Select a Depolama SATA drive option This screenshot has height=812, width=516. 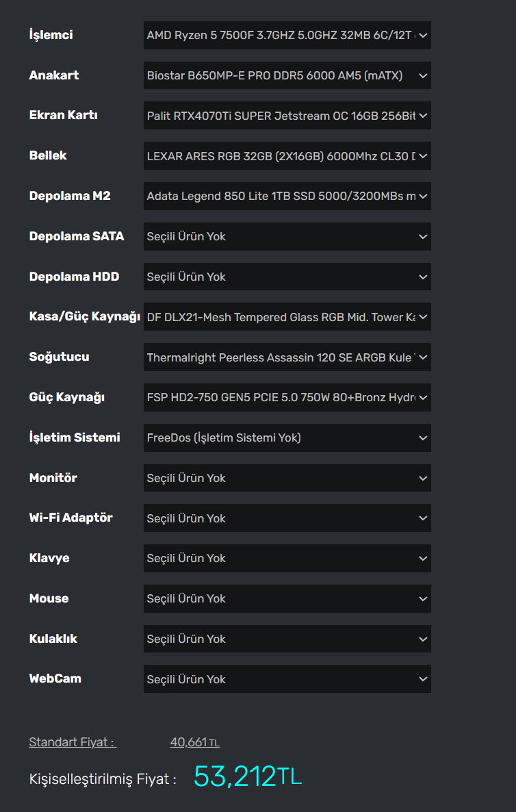point(287,236)
